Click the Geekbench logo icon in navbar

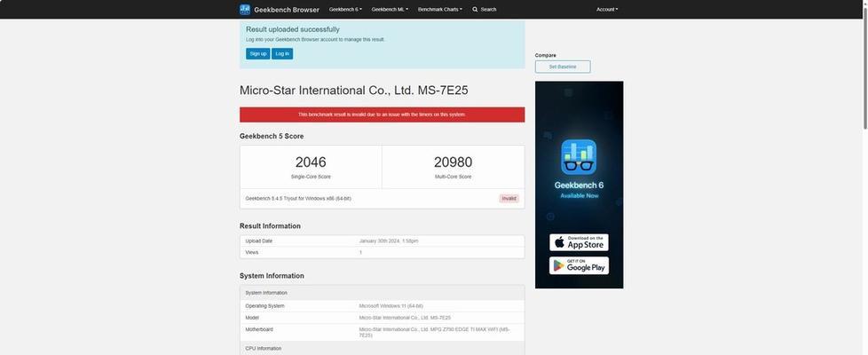pyautogui.click(x=245, y=10)
